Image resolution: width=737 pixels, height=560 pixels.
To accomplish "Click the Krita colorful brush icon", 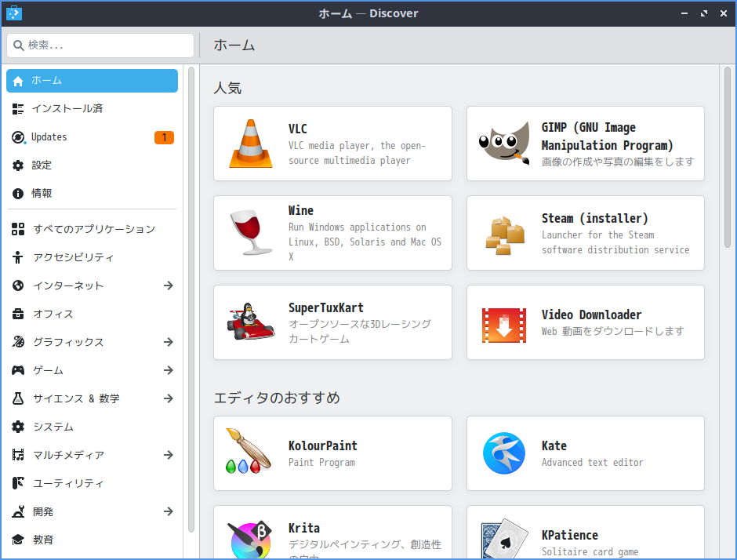I will [x=251, y=540].
